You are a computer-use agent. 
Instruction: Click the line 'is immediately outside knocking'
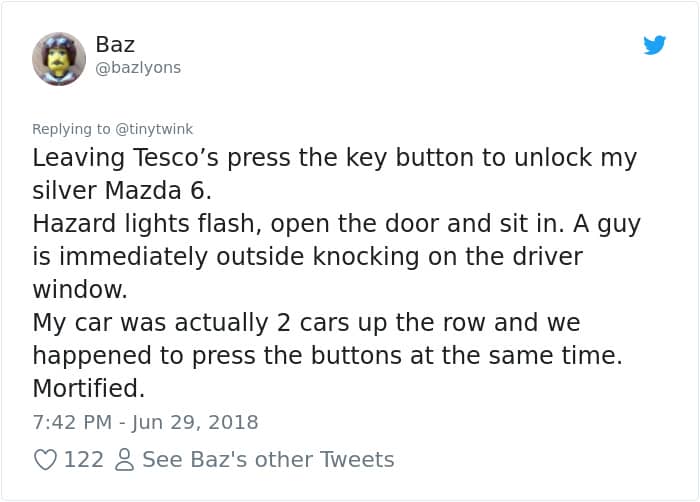(307, 257)
